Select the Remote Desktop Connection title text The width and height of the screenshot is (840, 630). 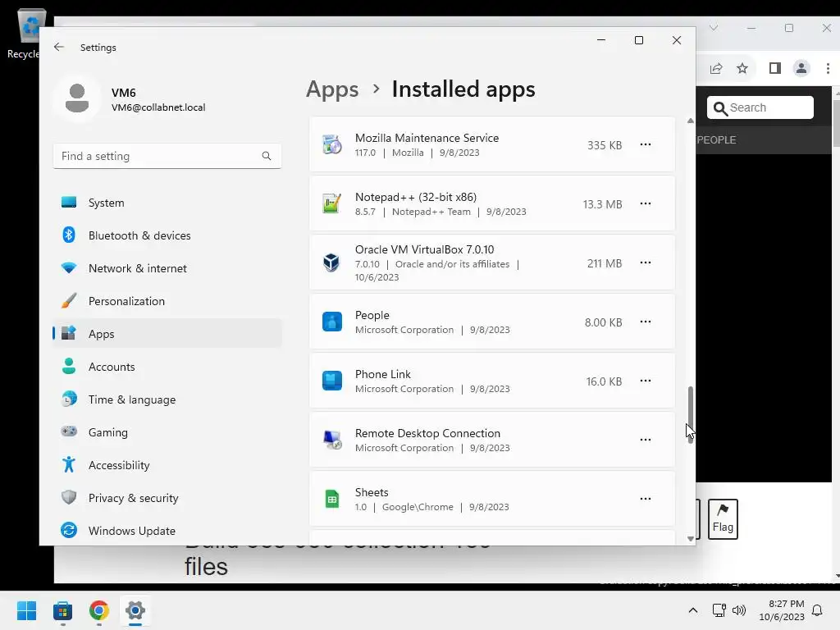pos(427,433)
